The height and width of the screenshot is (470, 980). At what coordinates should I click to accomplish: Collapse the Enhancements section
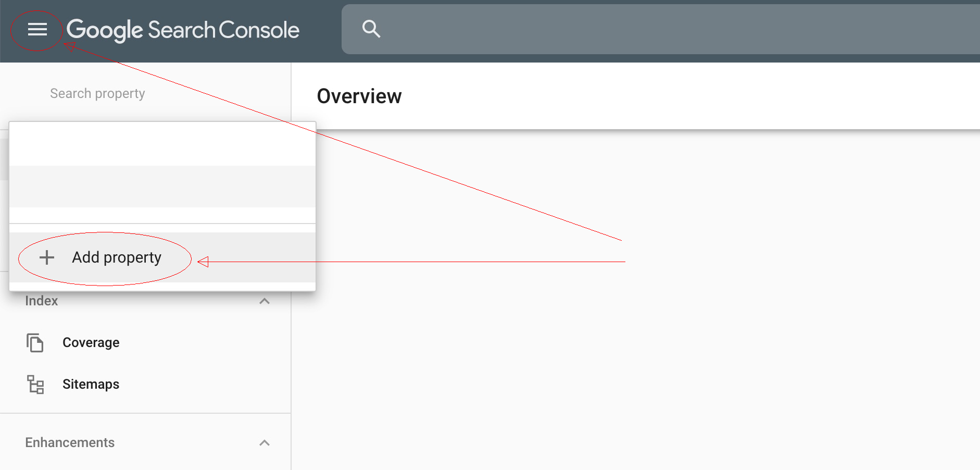tap(266, 443)
